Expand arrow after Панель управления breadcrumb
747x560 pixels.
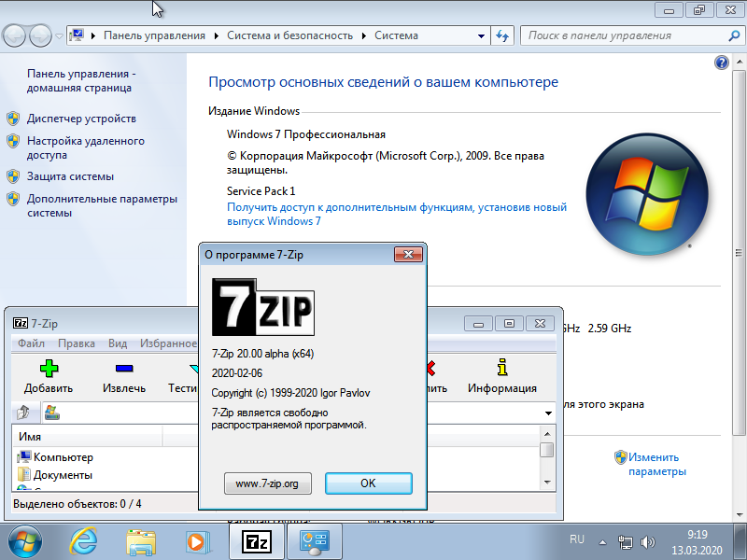coord(217,35)
